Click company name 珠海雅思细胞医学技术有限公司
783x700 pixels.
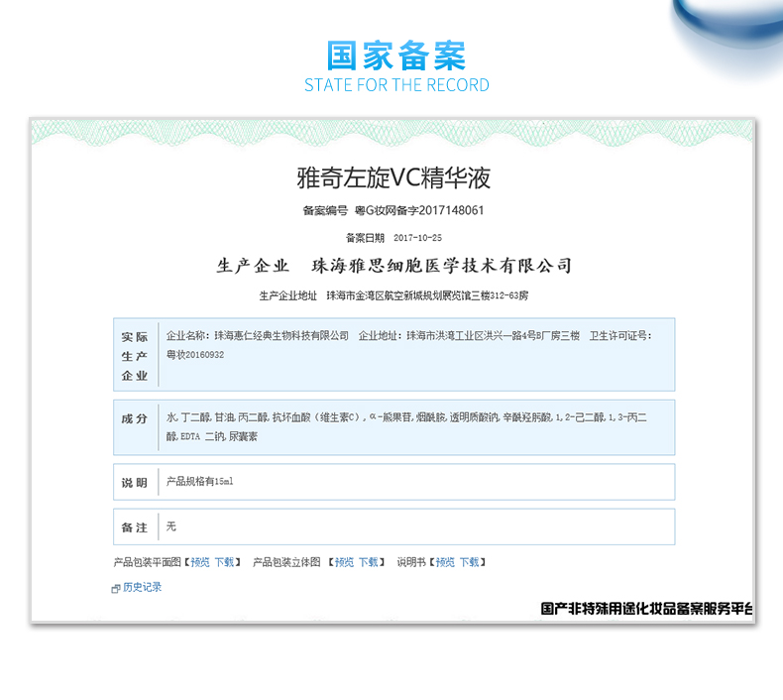[441, 266]
